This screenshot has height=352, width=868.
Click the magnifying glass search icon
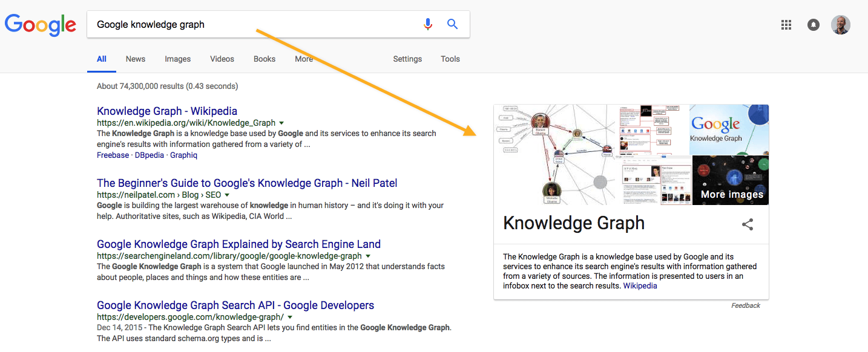click(x=452, y=24)
